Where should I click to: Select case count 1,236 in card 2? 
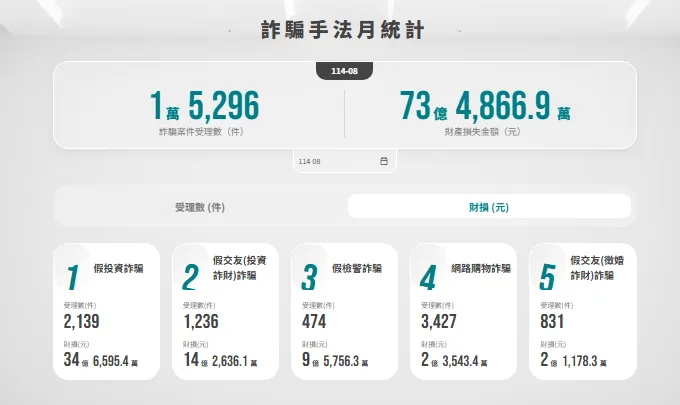coord(201,321)
